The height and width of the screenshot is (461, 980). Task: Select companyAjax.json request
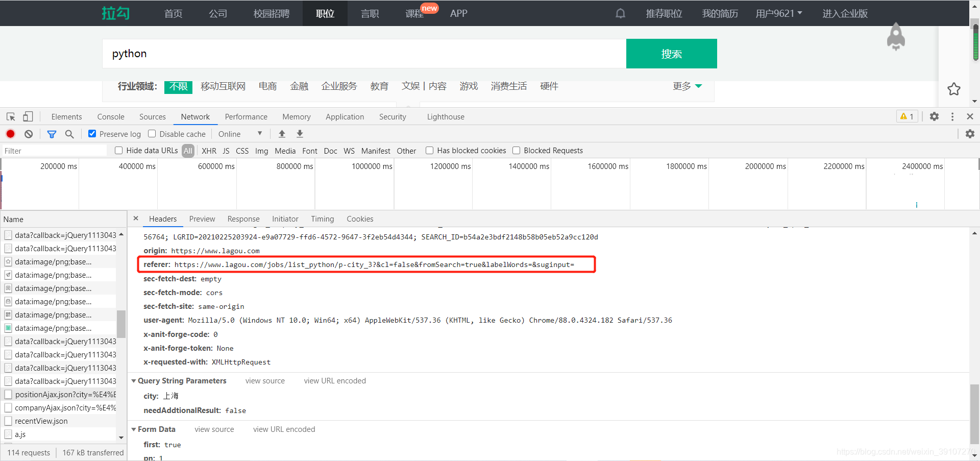[x=58, y=407]
